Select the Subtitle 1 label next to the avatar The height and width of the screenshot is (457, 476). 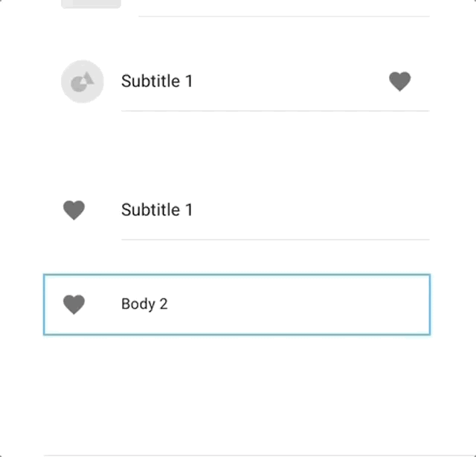(x=157, y=81)
